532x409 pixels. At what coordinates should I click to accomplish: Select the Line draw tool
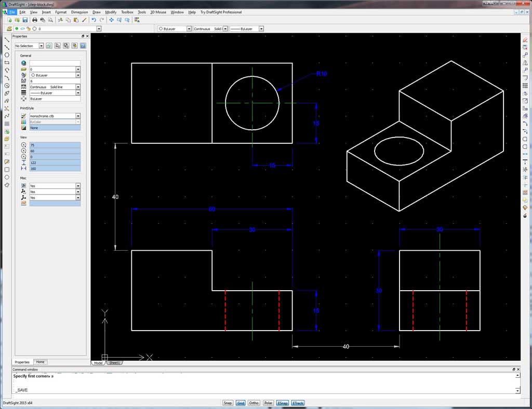pyautogui.click(x=7, y=39)
